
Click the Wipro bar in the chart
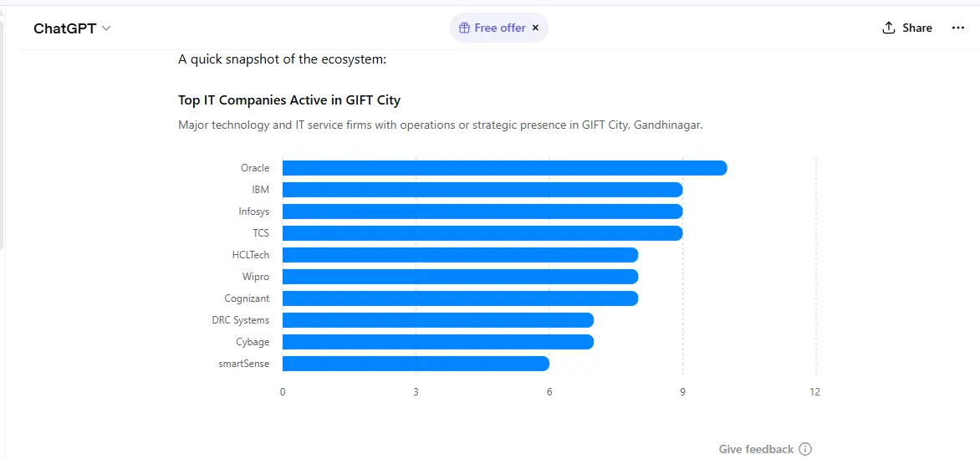coord(460,277)
